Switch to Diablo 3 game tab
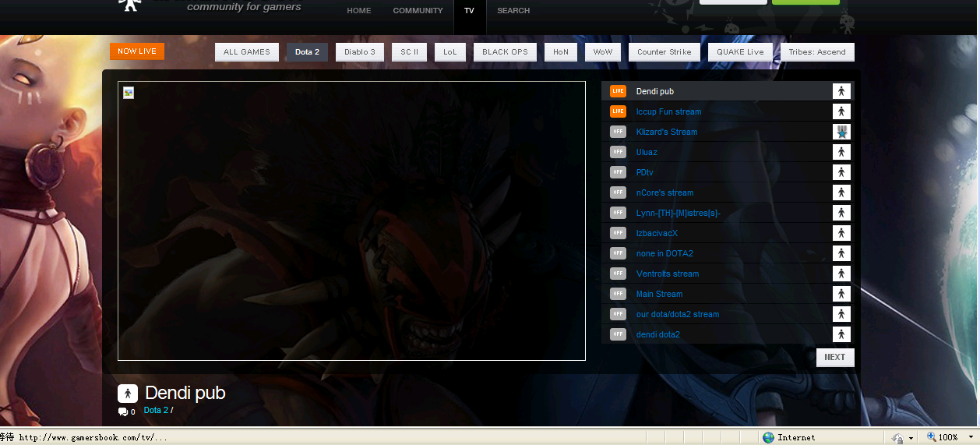This screenshot has height=445, width=980. point(360,52)
